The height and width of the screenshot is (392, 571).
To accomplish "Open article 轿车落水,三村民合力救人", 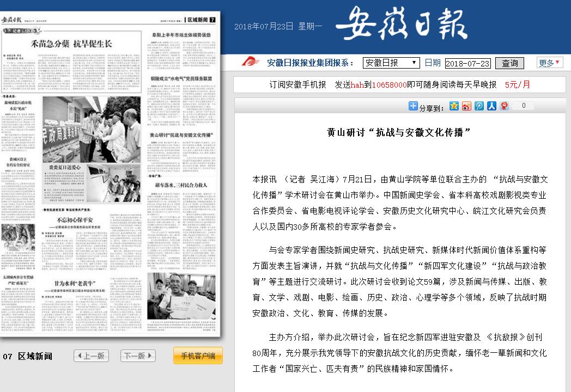I will tap(181, 185).
